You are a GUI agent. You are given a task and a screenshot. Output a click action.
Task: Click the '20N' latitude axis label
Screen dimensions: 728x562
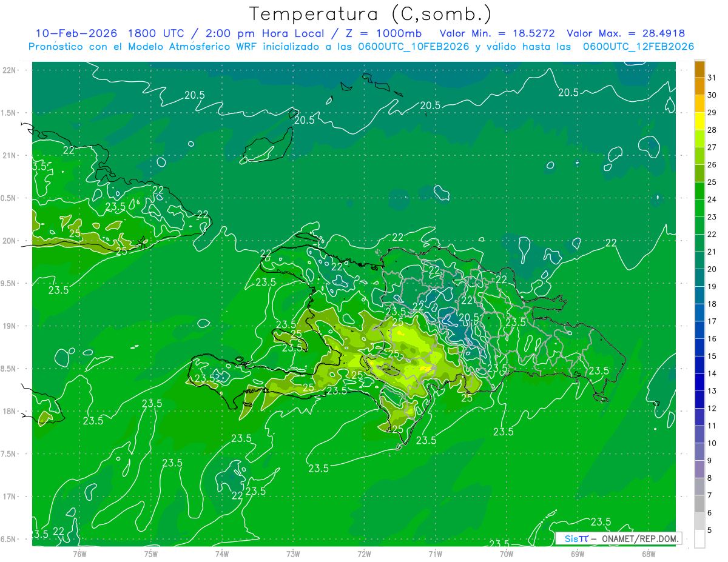click(x=9, y=241)
